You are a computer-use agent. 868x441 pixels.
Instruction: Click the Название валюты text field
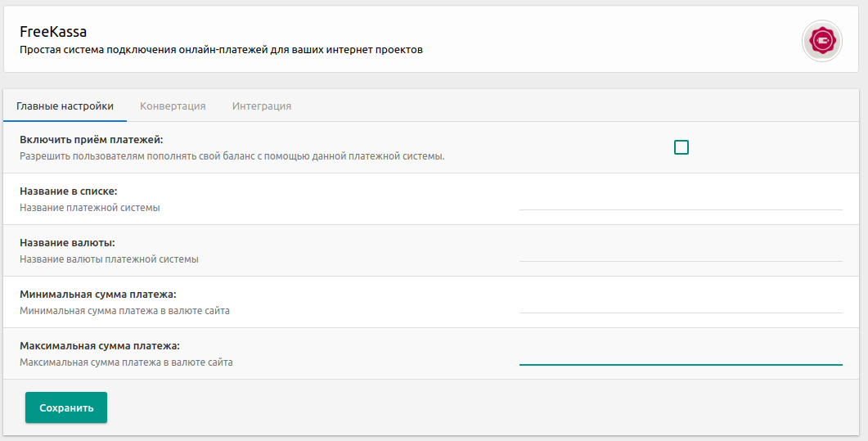click(x=681, y=251)
